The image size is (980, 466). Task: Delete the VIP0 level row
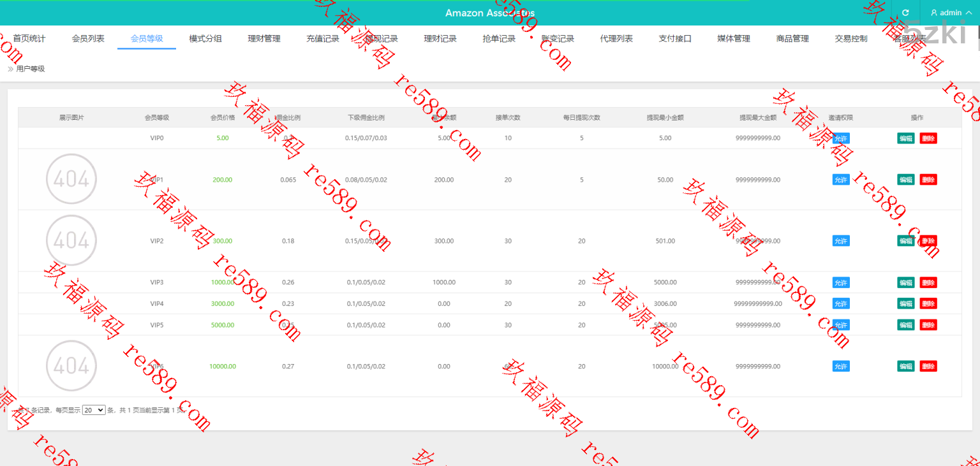click(928, 138)
